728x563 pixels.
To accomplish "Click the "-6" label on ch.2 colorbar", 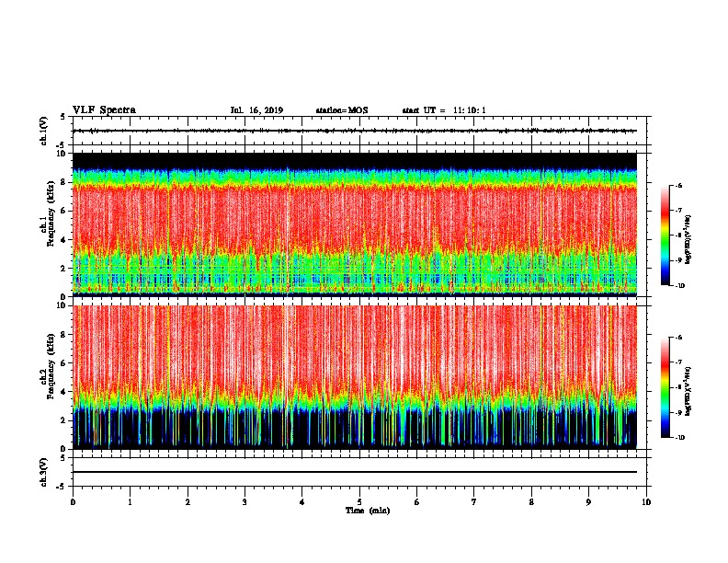I will 678,338.
